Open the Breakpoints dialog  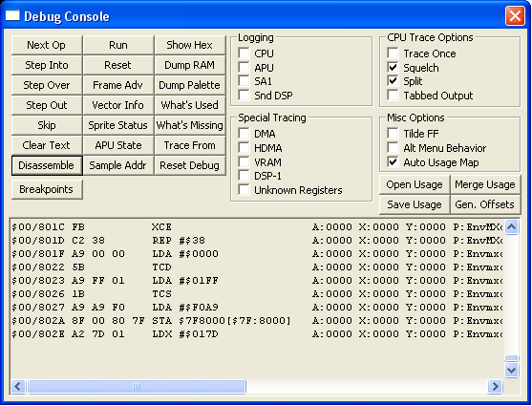click(x=47, y=189)
